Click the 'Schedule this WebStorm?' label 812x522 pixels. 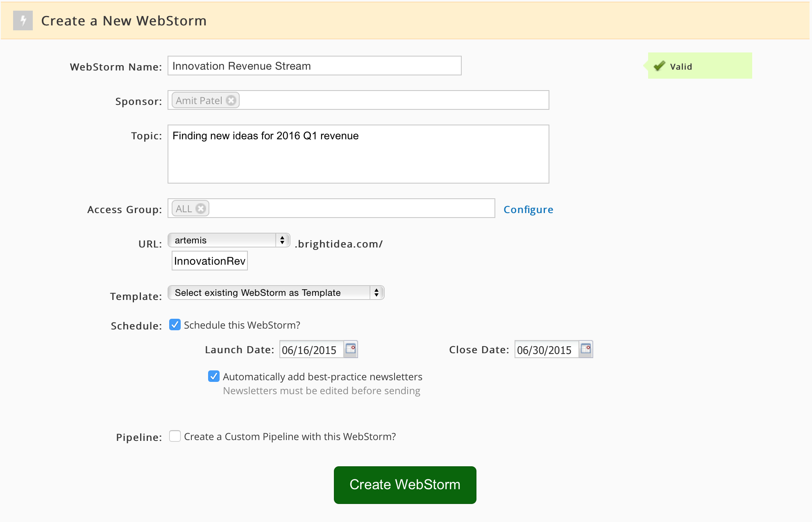242,325
